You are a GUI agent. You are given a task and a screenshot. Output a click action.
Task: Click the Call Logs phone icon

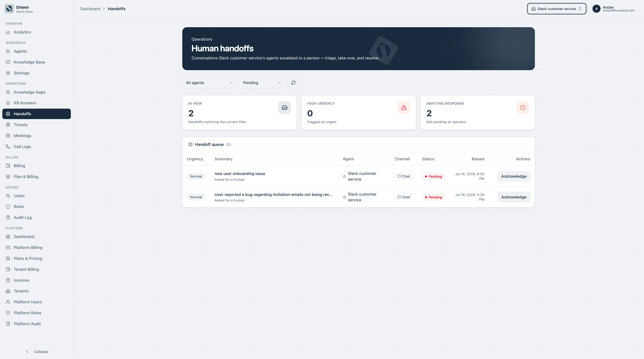pos(8,147)
